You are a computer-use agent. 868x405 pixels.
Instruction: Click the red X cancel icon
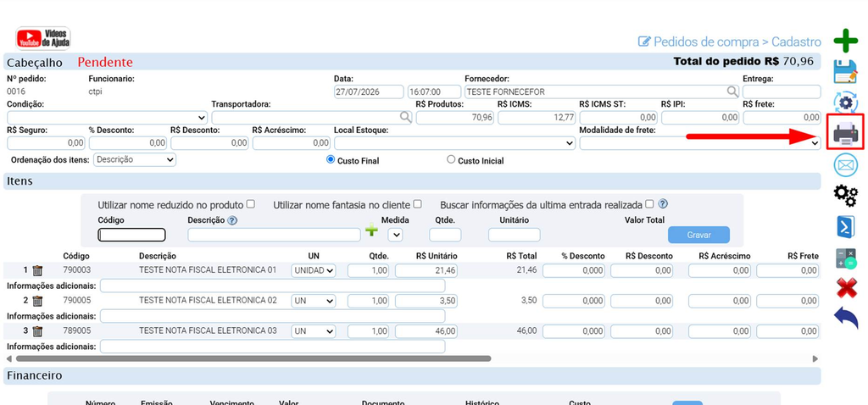845,288
